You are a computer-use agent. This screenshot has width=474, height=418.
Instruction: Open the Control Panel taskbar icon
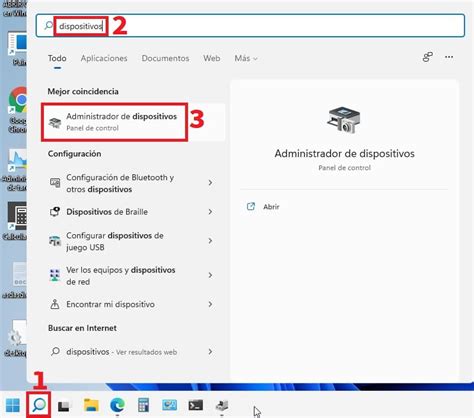tap(169, 405)
